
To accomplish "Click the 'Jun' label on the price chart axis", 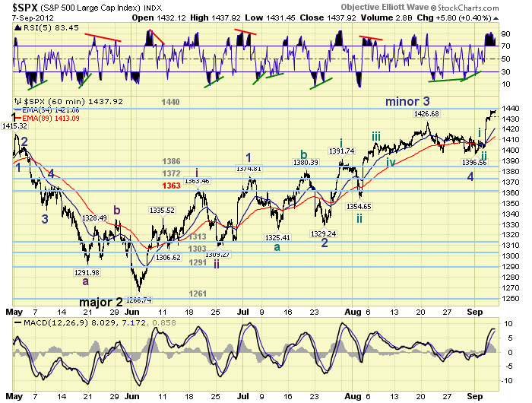I will [131, 312].
